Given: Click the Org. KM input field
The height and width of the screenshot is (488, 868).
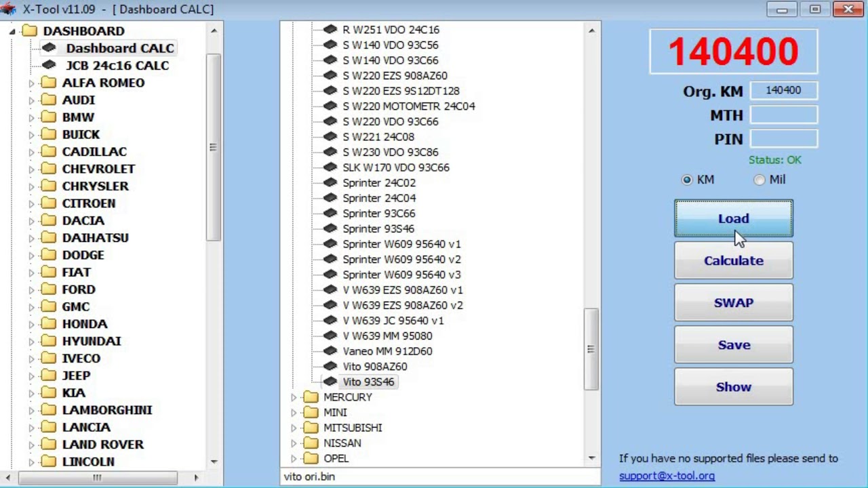Looking at the screenshot, I should (783, 90).
